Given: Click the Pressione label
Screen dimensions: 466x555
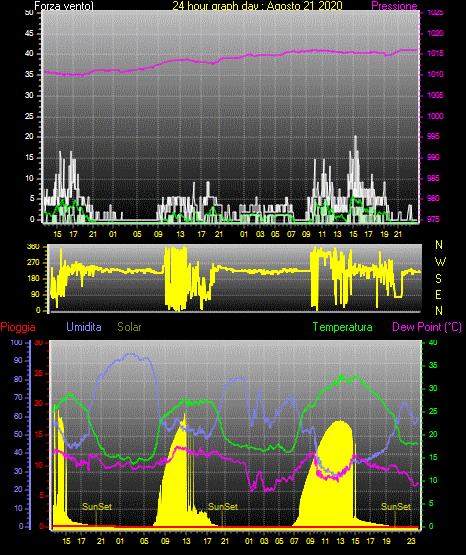Looking at the screenshot, I should tap(394, 6).
